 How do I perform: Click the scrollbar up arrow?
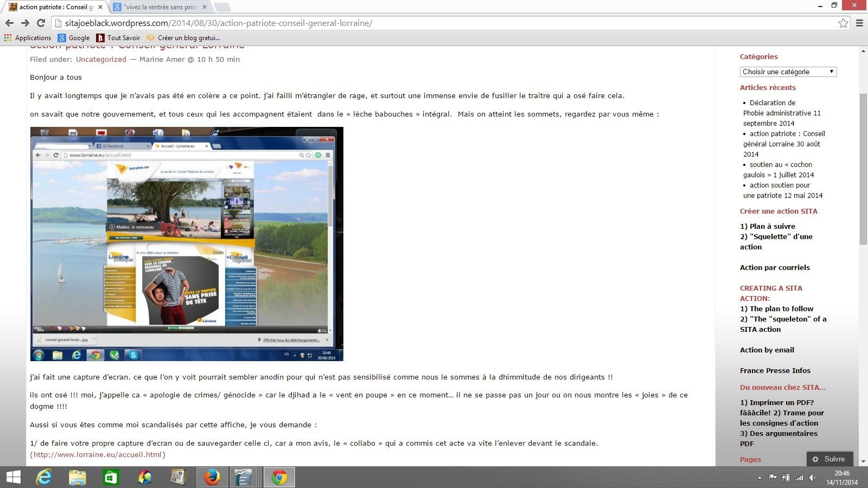tap(863, 51)
